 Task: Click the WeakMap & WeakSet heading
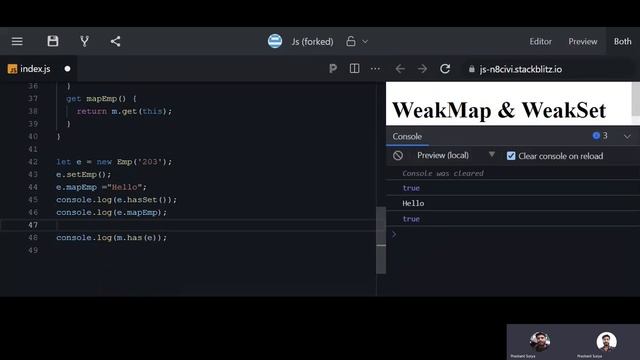tap(499, 110)
